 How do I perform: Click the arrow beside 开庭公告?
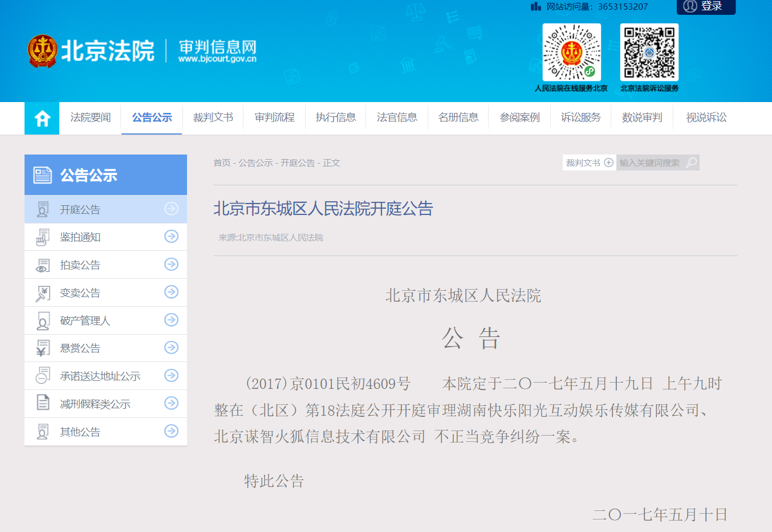(x=171, y=209)
